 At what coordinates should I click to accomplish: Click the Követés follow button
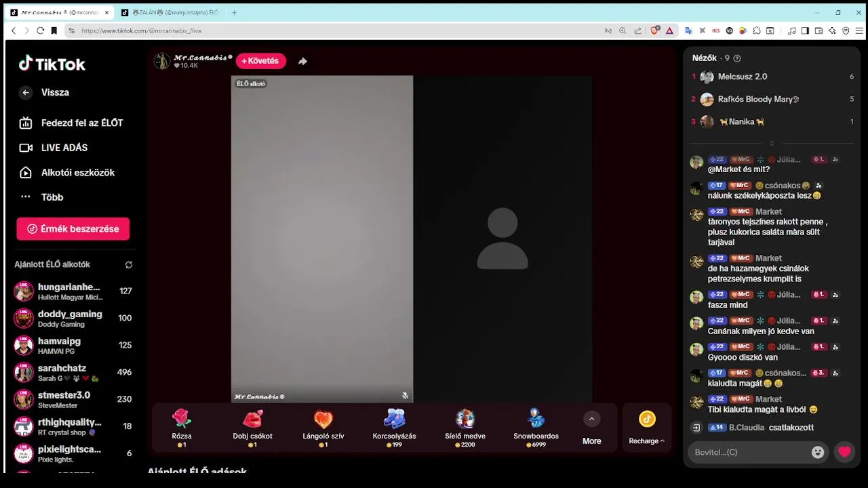[261, 61]
